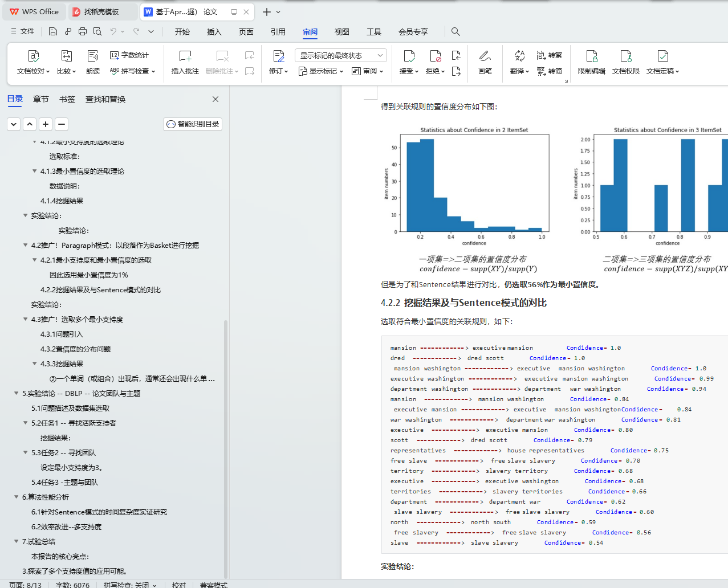
Task: Open Print Preview from quick access toolbar
Action: coord(97,31)
